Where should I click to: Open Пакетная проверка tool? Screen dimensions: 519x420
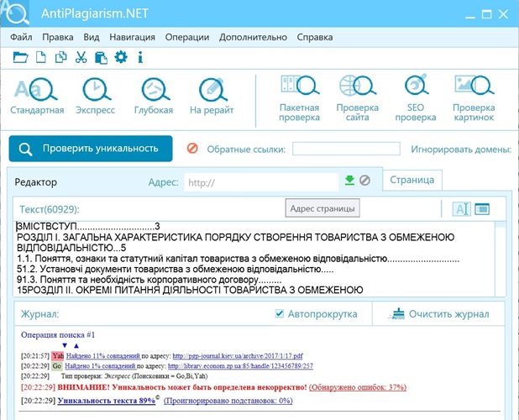(x=299, y=98)
